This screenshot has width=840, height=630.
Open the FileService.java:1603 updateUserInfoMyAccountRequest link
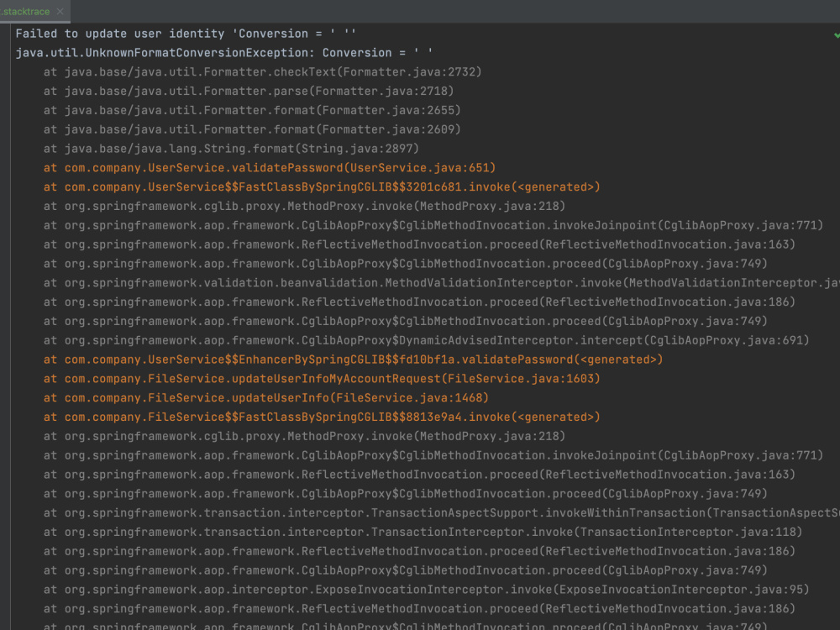(x=322, y=379)
